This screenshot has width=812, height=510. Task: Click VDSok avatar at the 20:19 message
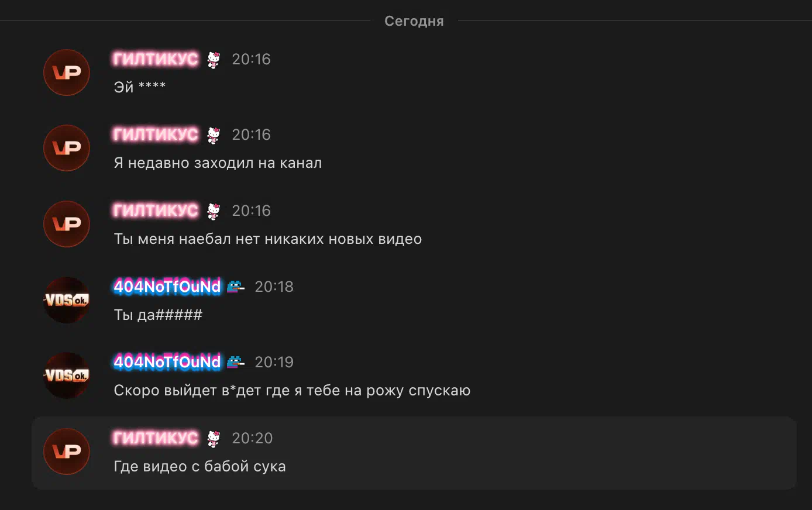(x=67, y=375)
